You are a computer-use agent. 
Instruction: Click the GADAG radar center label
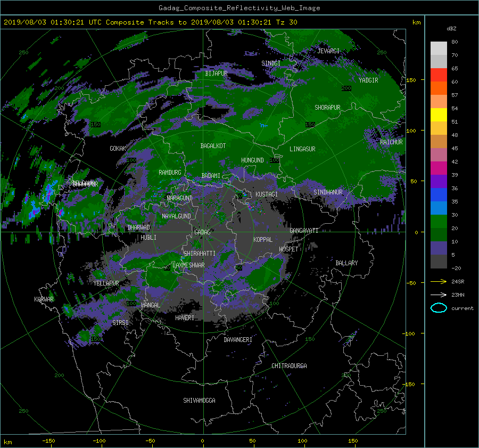pos(202,232)
